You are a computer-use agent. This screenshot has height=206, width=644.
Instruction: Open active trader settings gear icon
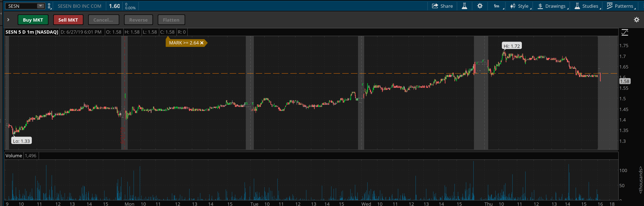point(636,20)
